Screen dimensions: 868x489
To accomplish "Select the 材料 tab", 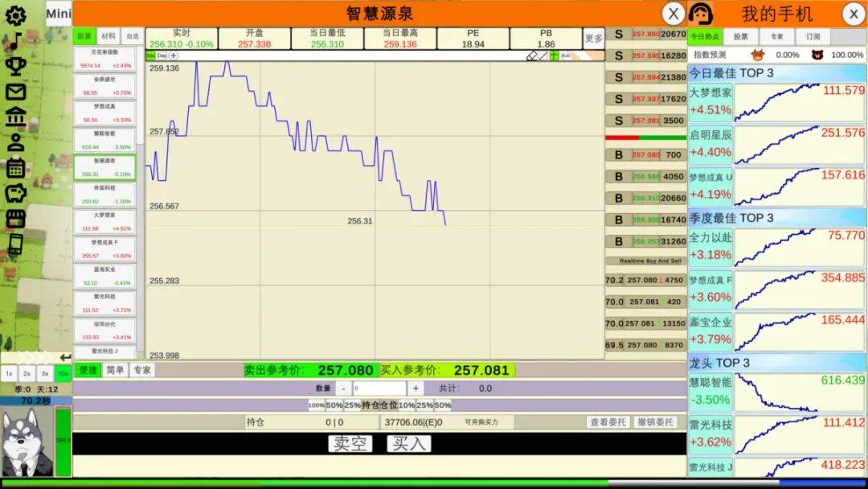I will (x=108, y=36).
